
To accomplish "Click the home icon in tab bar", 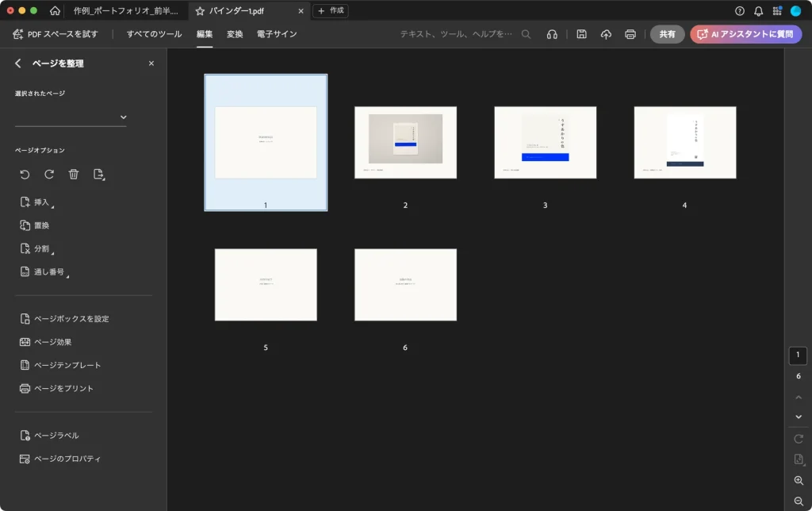I will [x=55, y=11].
